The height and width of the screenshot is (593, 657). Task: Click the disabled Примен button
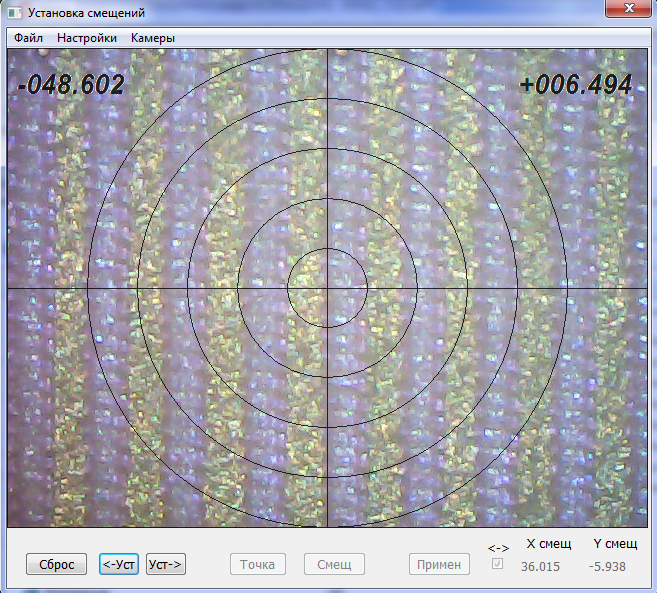click(439, 564)
